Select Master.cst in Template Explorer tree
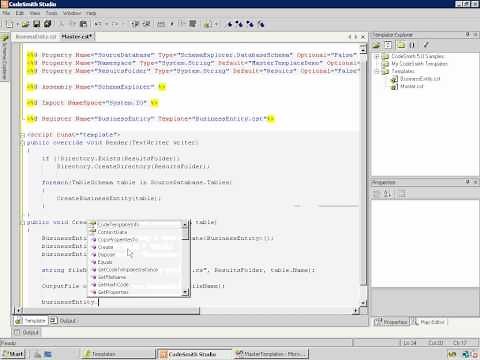This screenshot has height=360, width=480. pyautogui.click(x=411, y=86)
